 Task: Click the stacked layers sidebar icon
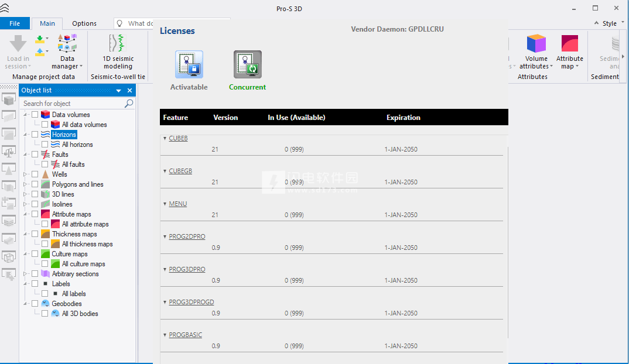[x=9, y=221]
